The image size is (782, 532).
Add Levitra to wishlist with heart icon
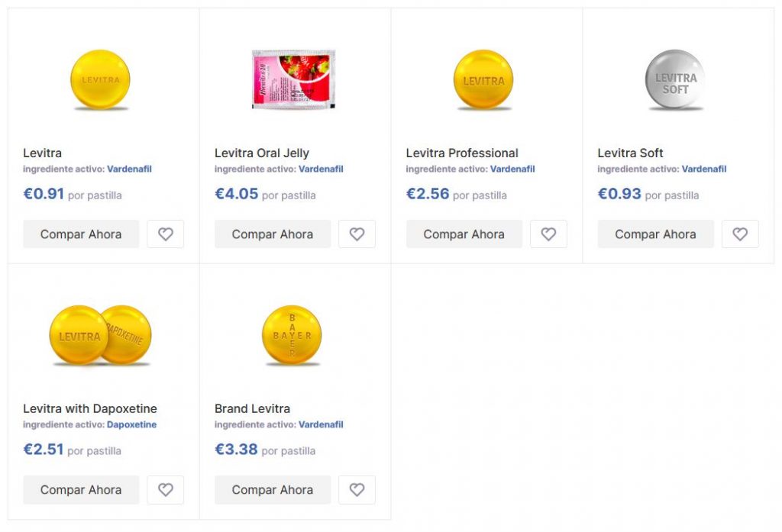click(x=166, y=234)
